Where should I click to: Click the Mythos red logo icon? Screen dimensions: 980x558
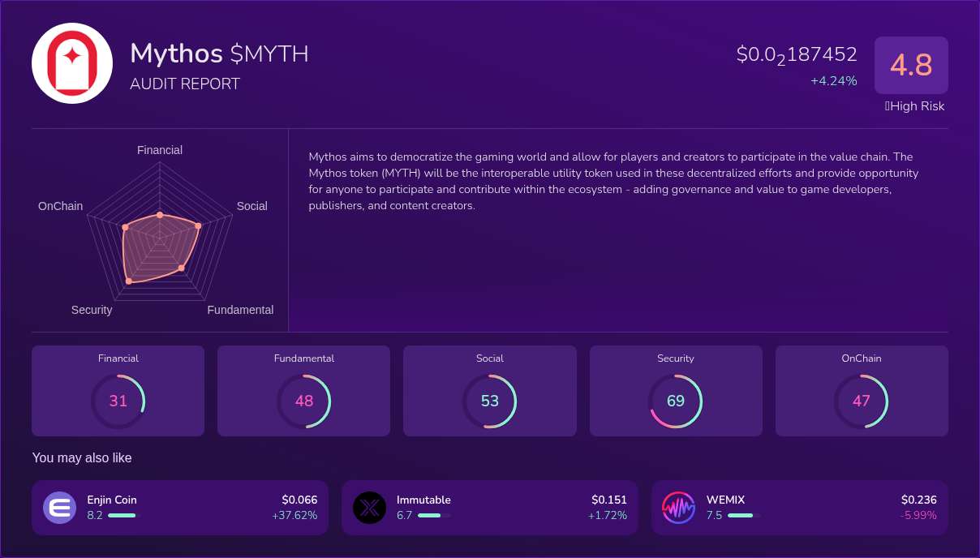[72, 63]
